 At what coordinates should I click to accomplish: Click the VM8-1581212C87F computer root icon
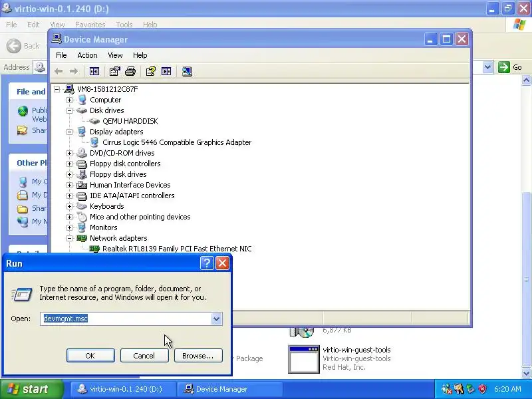point(69,89)
